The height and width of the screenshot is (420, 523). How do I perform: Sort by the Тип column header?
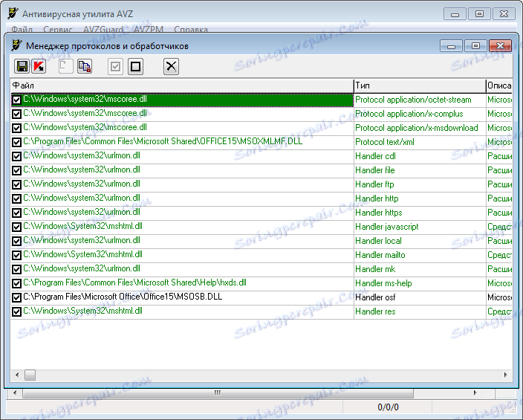click(420, 85)
